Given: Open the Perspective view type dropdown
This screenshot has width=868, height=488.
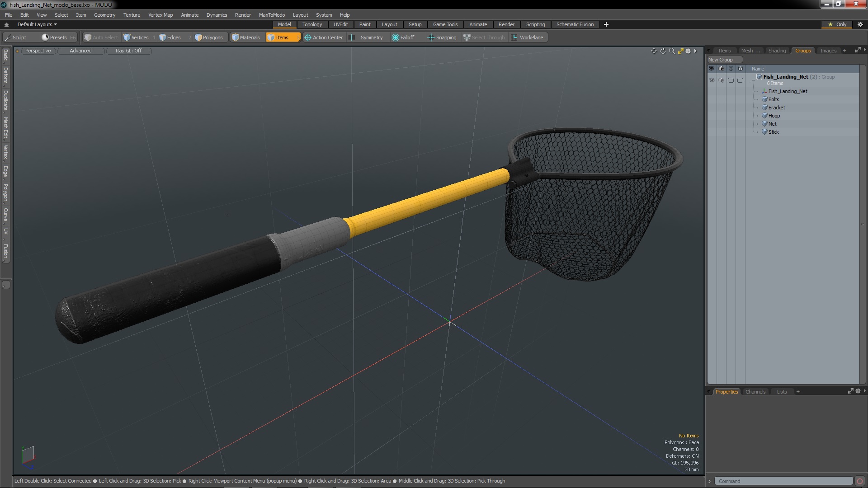Looking at the screenshot, I should click(x=38, y=51).
